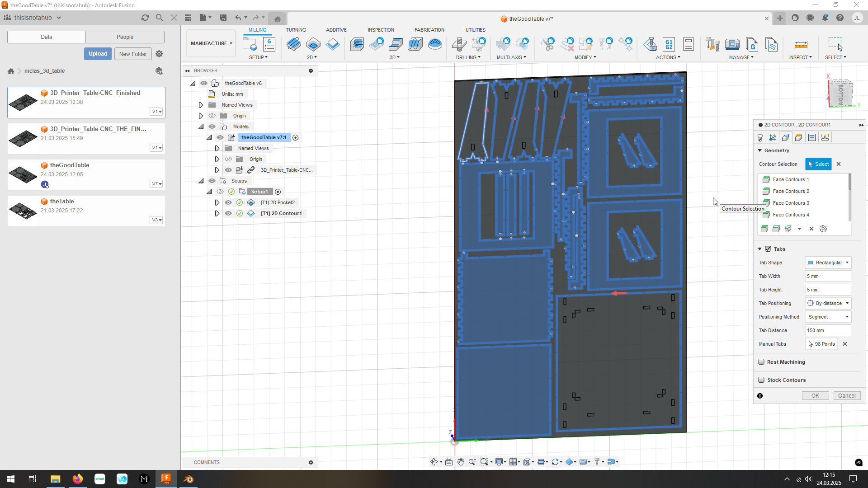This screenshot has height=488, width=868.
Task: Toggle visibility of 2D Contour1 operation
Action: click(228, 213)
